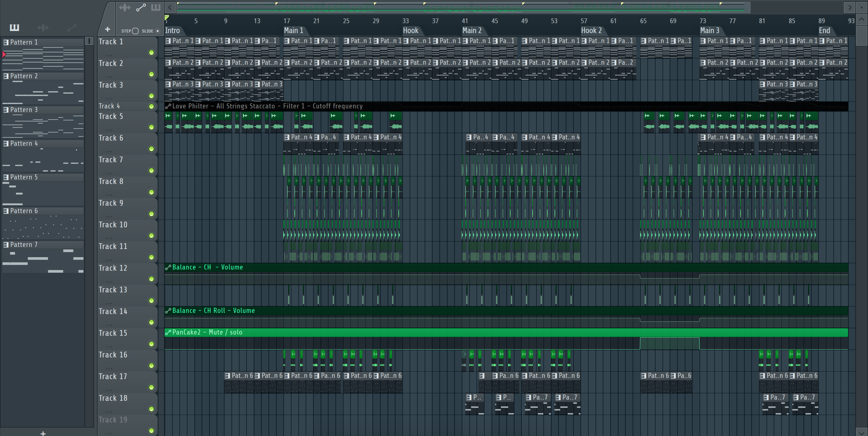Click bar 65 on the timeline ruler
The width and height of the screenshot is (868, 436).
point(643,21)
